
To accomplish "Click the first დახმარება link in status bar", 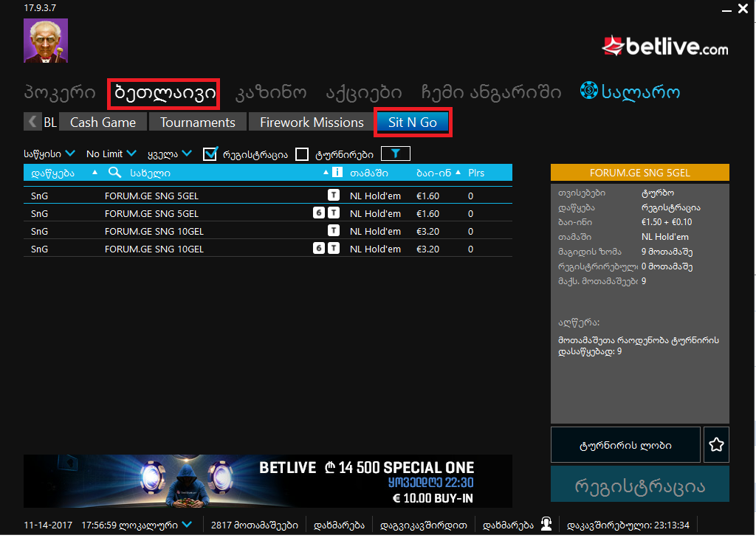I will coord(339,525).
